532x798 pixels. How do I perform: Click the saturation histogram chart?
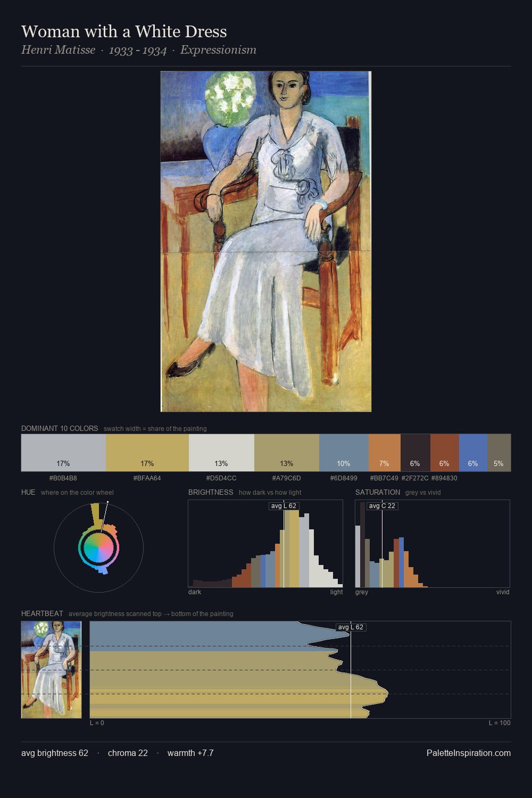pos(433,544)
